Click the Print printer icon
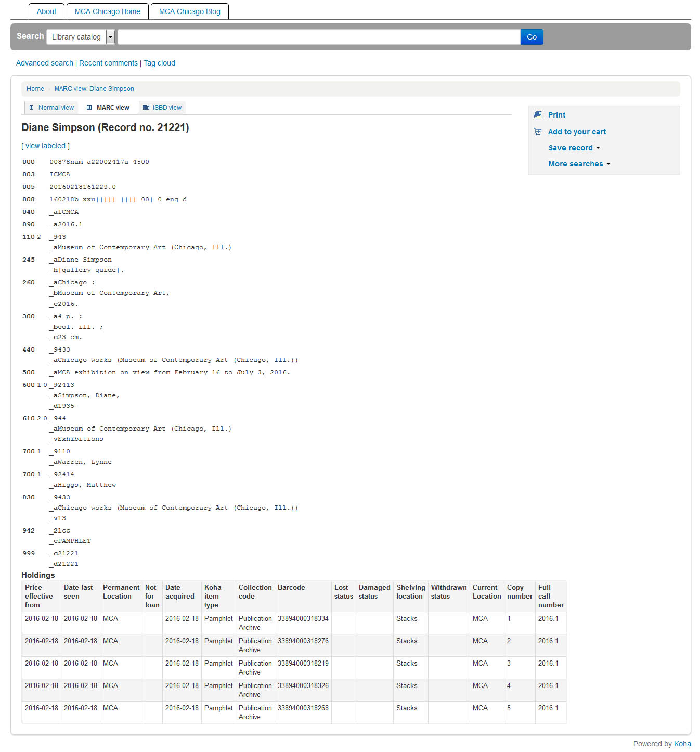This screenshot has width=700, height=752. (538, 115)
